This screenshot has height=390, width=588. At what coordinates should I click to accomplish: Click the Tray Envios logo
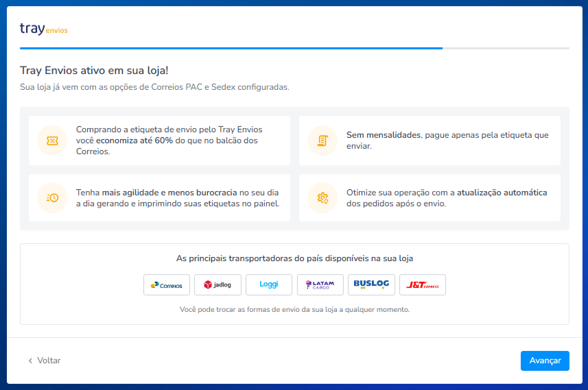pos(43,29)
